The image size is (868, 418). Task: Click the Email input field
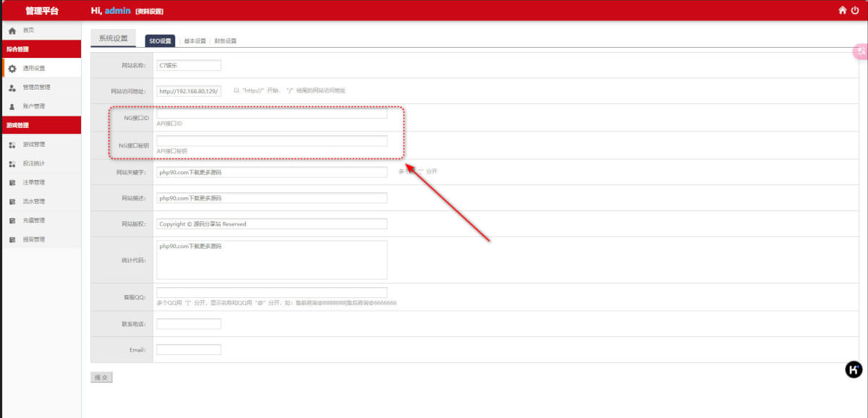[x=189, y=349]
